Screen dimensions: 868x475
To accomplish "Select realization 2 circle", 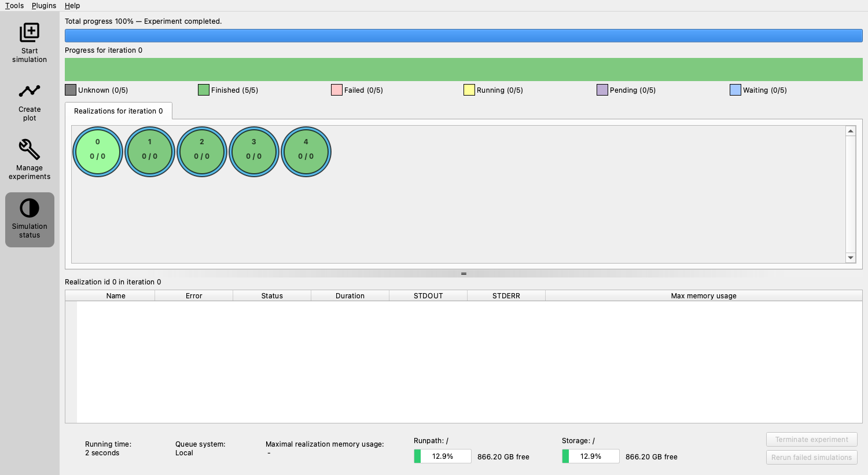I will coord(202,152).
